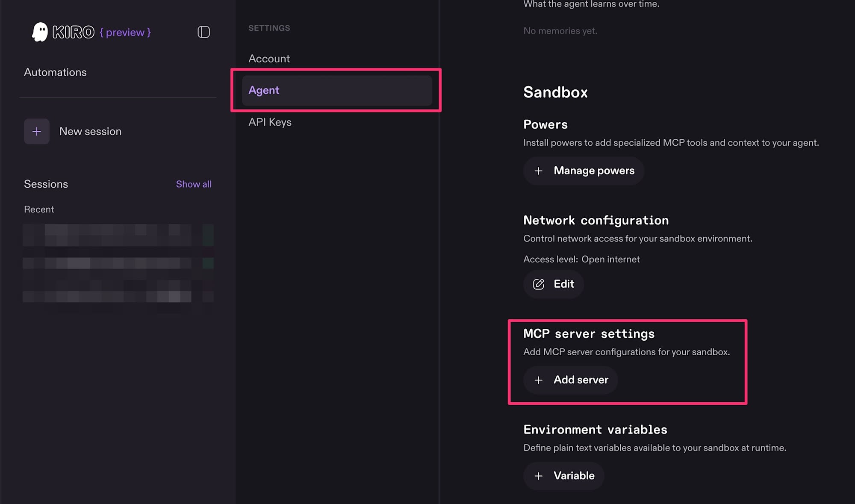Open the Automations page
The height and width of the screenshot is (504, 855).
click(55, 72)
